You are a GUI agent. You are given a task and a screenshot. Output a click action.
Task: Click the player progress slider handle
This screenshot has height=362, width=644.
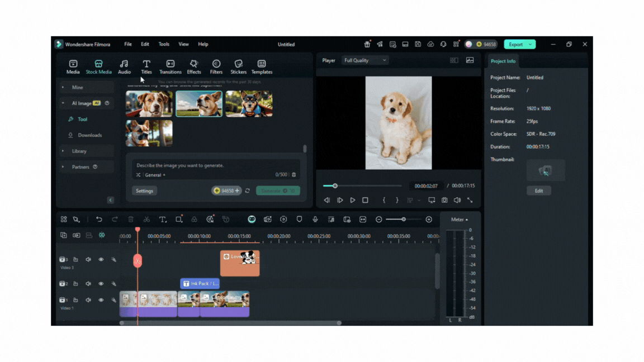335,186
